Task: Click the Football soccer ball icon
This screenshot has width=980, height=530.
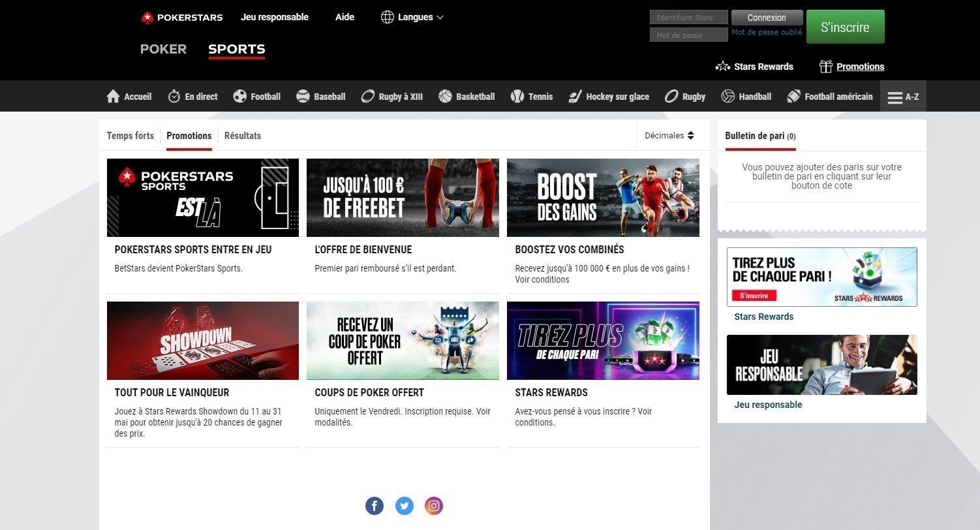Action: (x=240, y=97)
